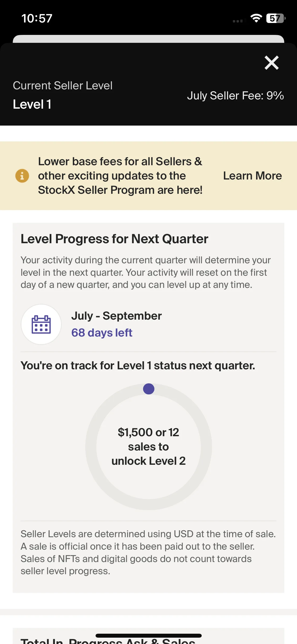Close the seller level panel
This screenshot has width=297, height=644.
pos(272,63)
